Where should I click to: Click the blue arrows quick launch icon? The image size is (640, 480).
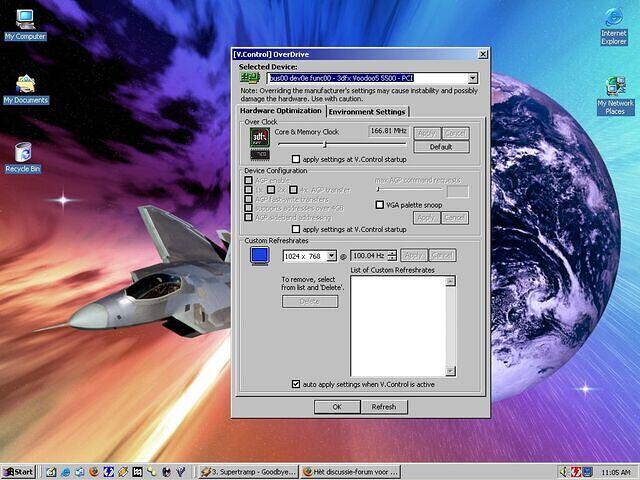coord(108,472)
